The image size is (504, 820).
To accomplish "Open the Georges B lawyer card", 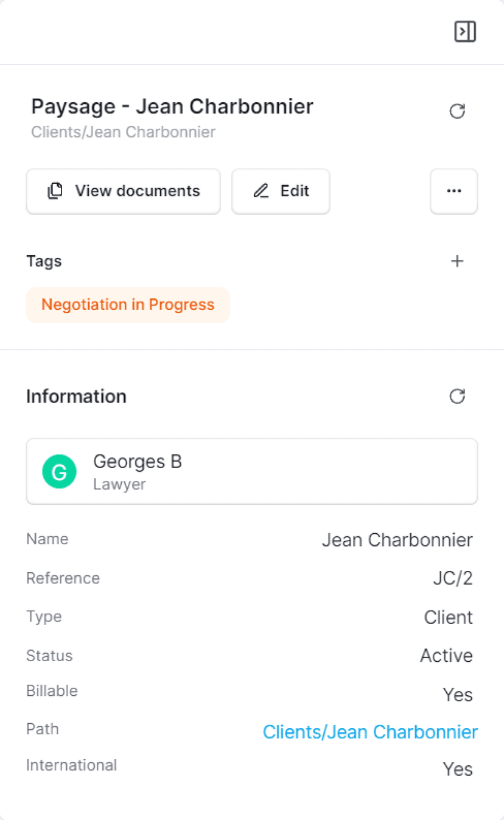I will coord(251,472).
